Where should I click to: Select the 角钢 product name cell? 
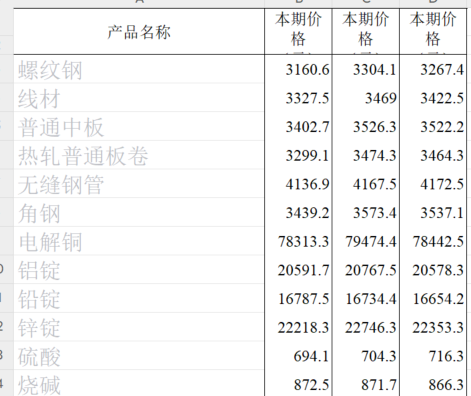tap(139, 213)
